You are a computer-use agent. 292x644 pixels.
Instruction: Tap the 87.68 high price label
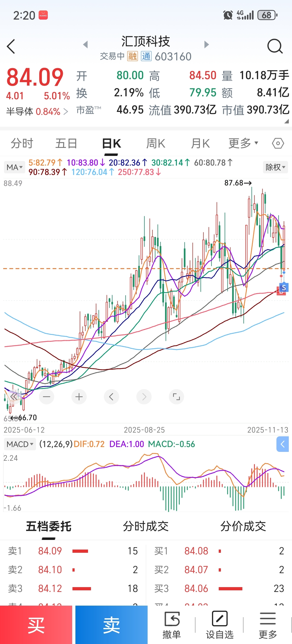click(x=238, y=183)
